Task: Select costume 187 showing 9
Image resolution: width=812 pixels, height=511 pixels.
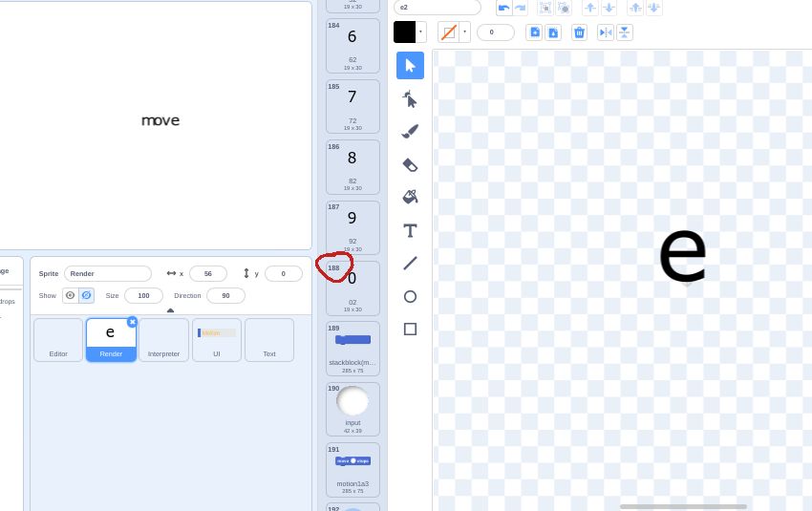Action: [x=353, y=228]
